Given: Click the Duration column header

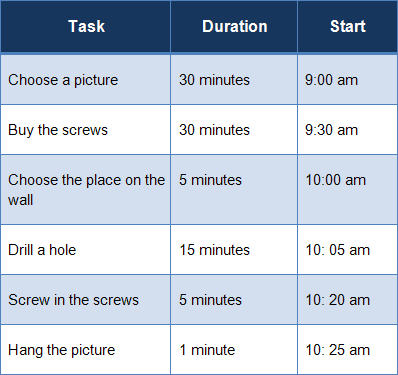Looking at the screenshot, I should (x=234, y=26).
